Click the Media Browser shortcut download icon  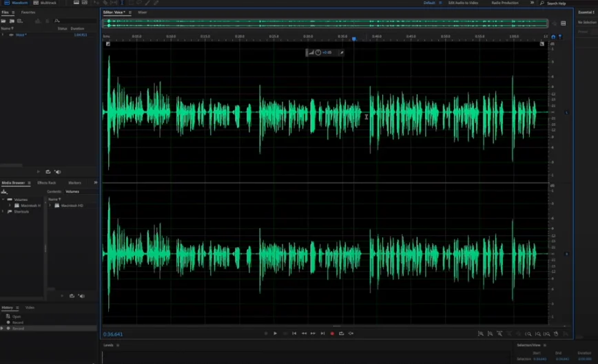tap(4, 192)
